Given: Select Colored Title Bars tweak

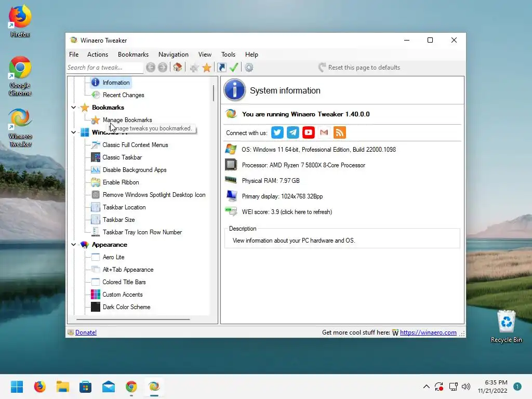Looking at the screenshot, I should pos(124,282).
